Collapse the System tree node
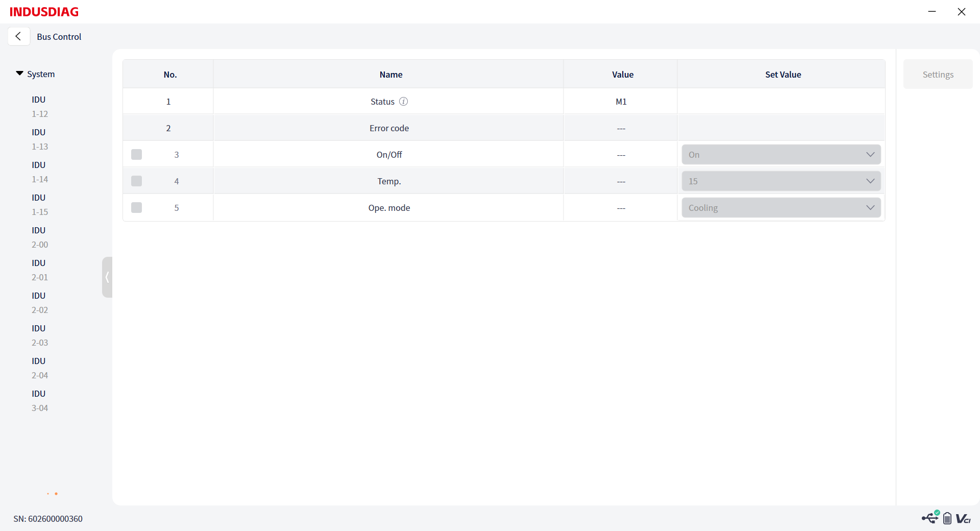 click(19, 74)
